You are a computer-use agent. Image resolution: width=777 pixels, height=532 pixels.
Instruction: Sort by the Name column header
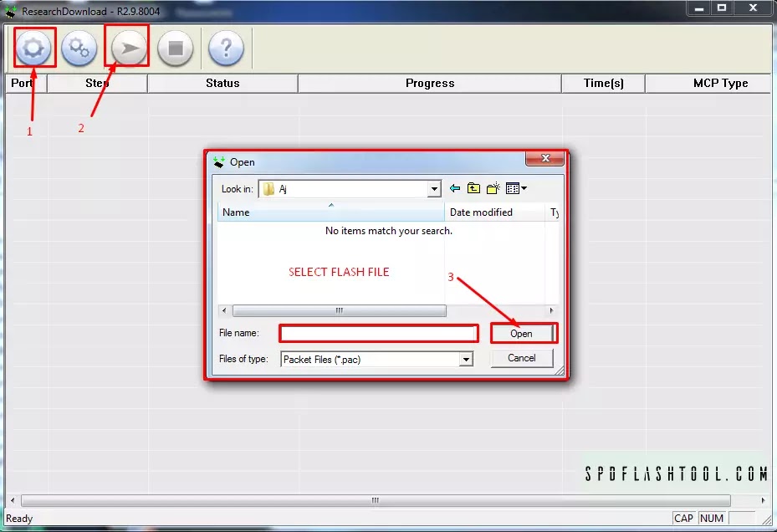(x=331, y=212)
